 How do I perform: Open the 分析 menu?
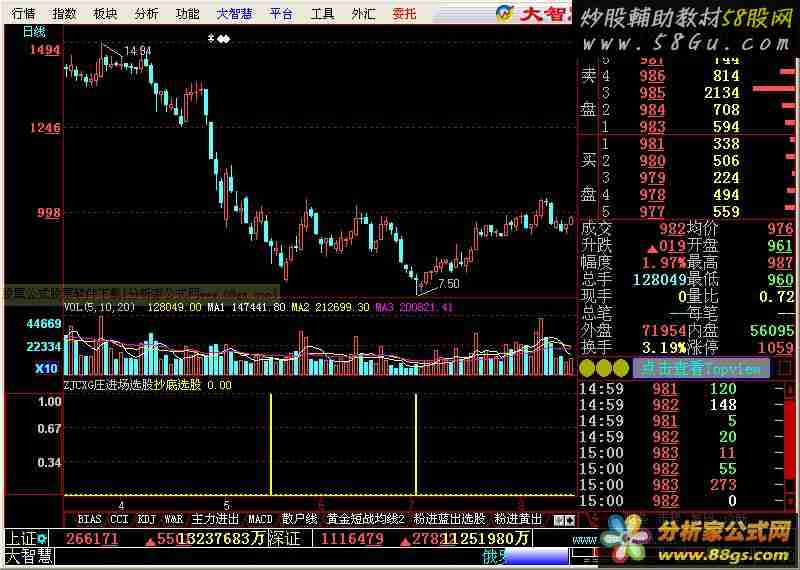[x=147, y=14]
